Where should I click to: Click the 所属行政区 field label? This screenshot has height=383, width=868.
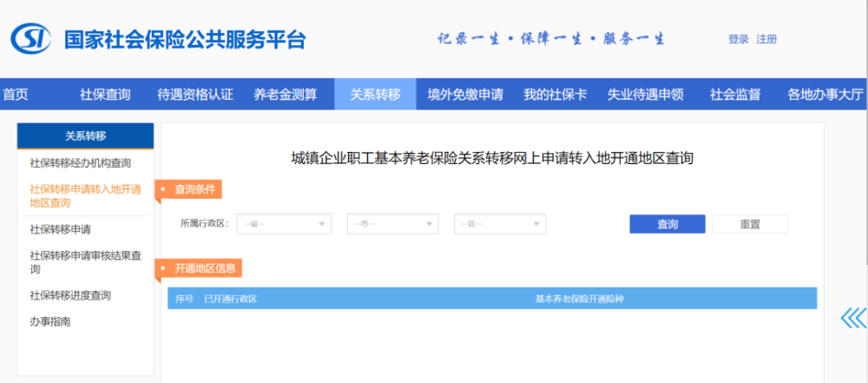[205, 224]
